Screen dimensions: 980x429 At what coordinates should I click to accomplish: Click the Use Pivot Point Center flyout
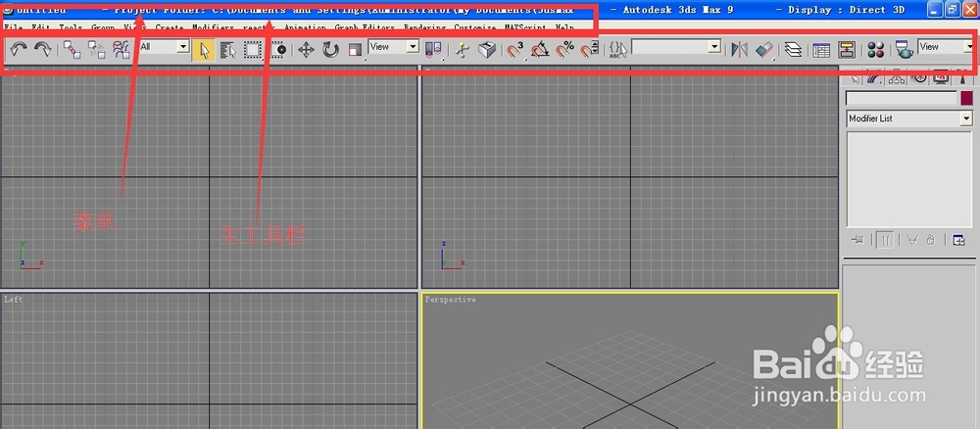pos(433,50)
